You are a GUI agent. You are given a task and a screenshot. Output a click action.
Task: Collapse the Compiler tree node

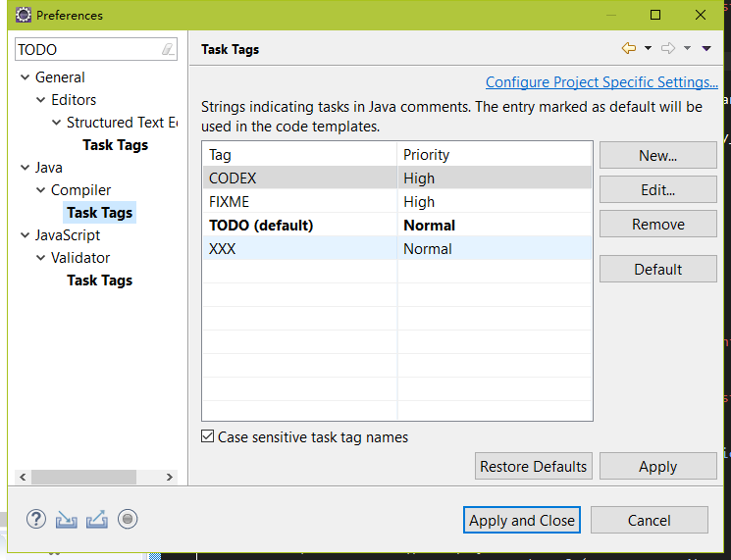tap(40, 189)
